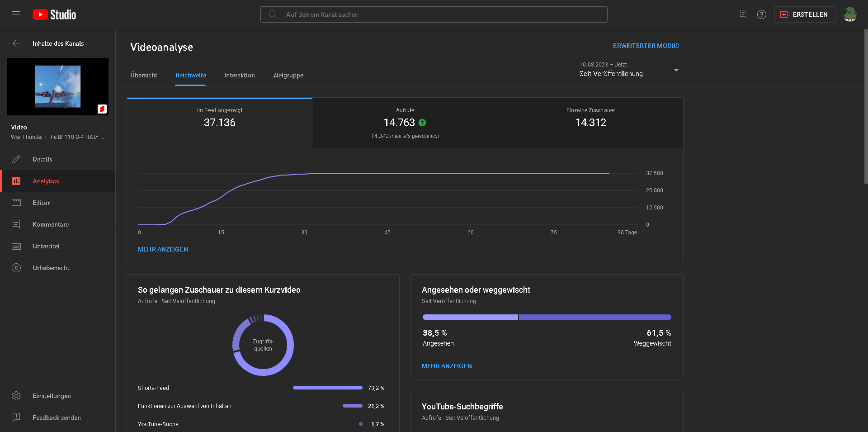Open Details pencil icon in sidebar
Image resolution: width=868 pixels, height=432 pixels.
(x=16, y=159)
